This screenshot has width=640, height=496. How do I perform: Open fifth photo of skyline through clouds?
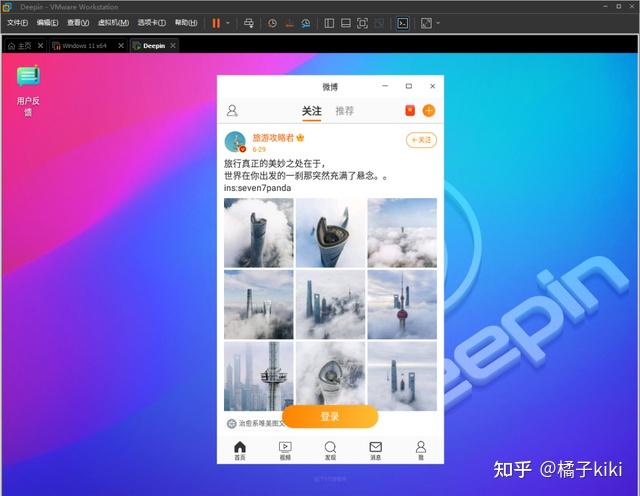[330, 305]
